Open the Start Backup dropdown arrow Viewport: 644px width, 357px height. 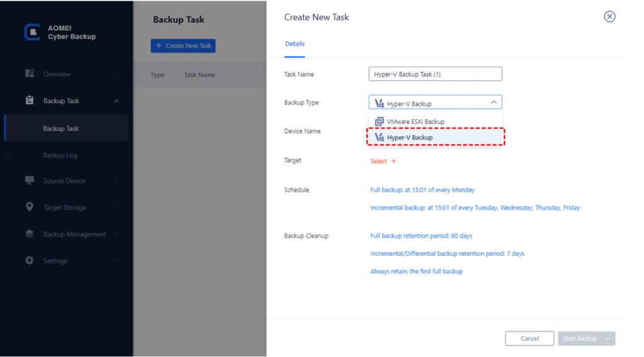(608, 339)
